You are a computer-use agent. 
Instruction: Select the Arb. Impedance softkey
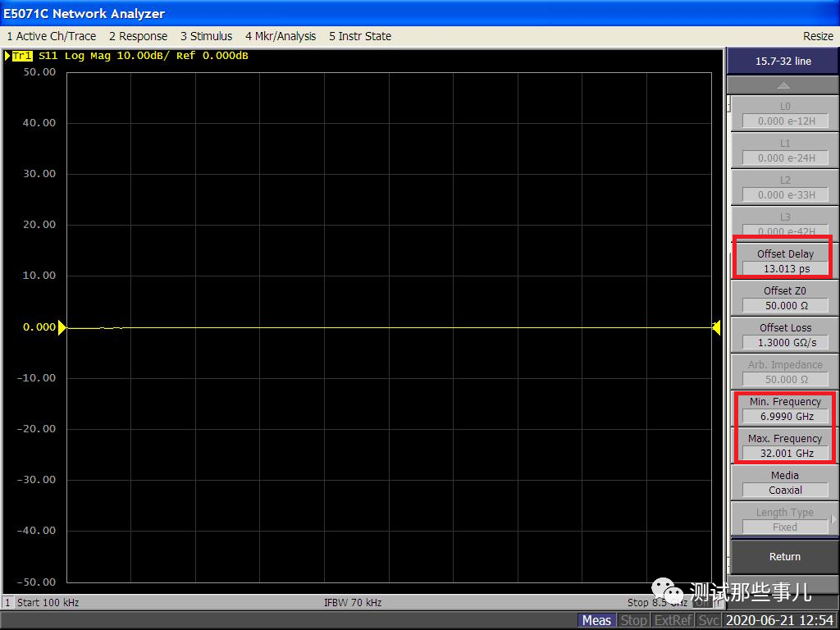[x=785, y=372]
